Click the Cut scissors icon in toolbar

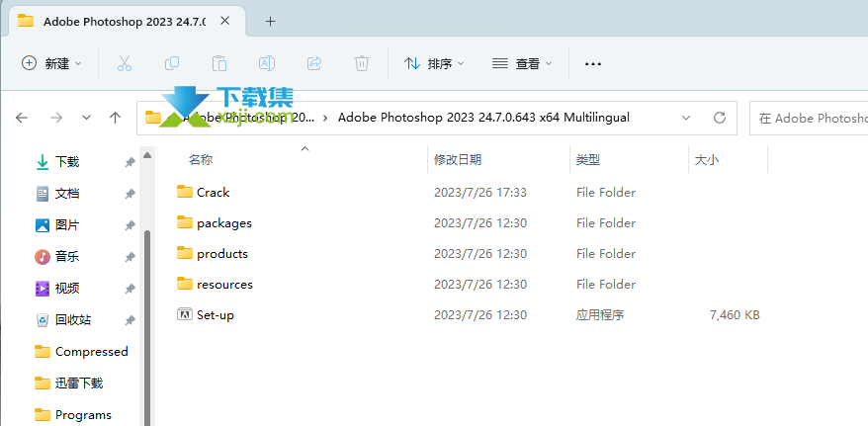(125, 63)
